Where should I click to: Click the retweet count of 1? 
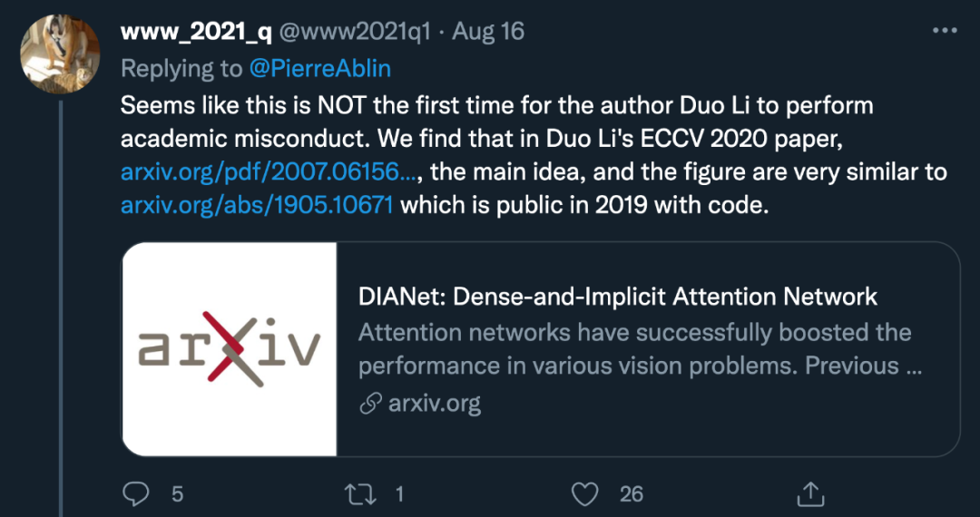coord(398,494)
